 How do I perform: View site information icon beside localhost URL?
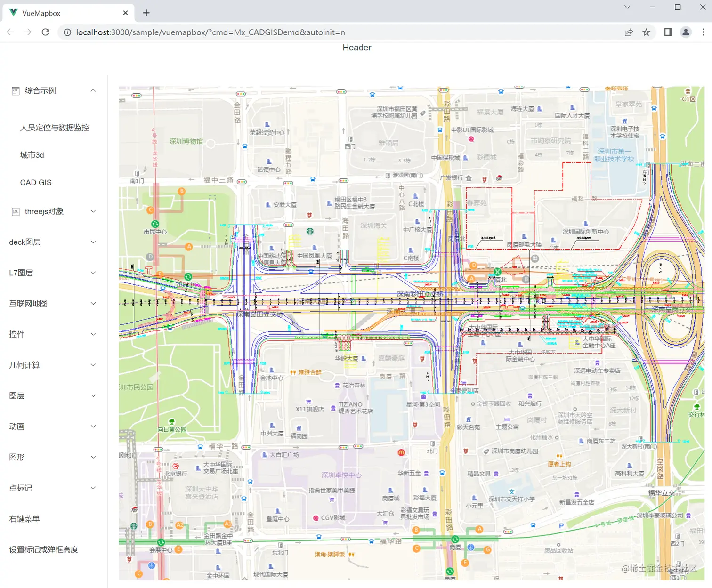(x=67, y=32)
